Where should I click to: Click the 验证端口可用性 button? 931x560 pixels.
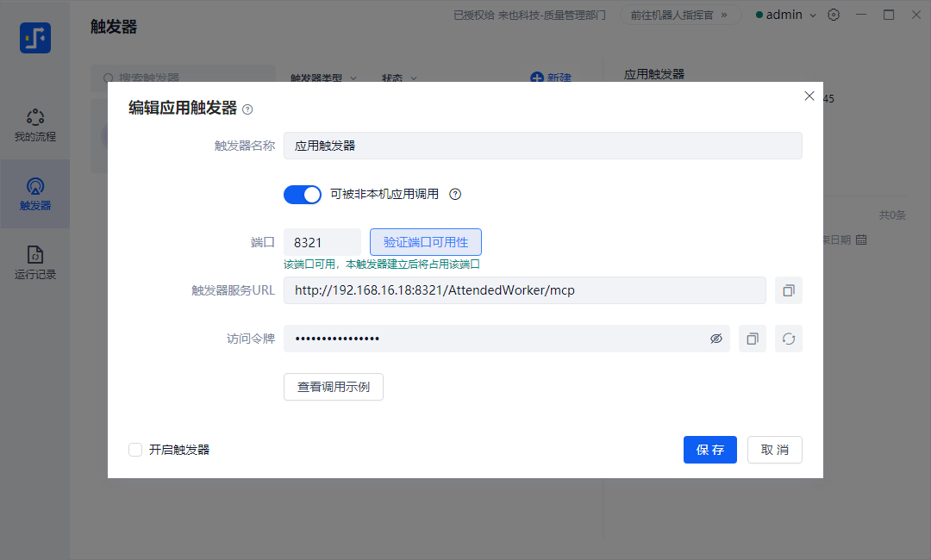click(x=425, y=241)
